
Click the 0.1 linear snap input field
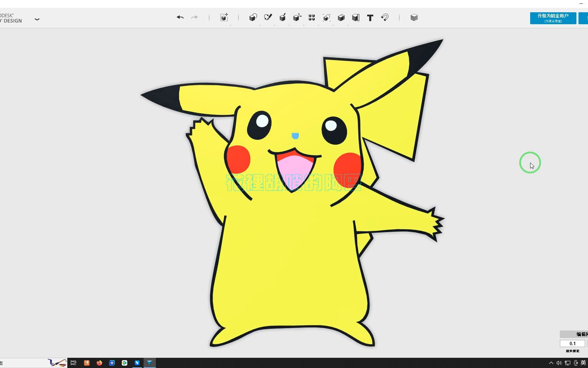pyautogui.click(x=572, y=343)
